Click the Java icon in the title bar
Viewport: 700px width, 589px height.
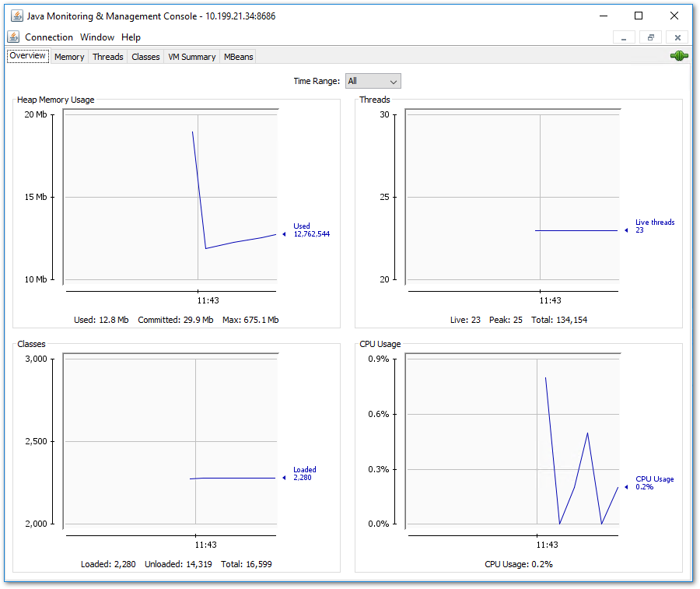point(17,16)
